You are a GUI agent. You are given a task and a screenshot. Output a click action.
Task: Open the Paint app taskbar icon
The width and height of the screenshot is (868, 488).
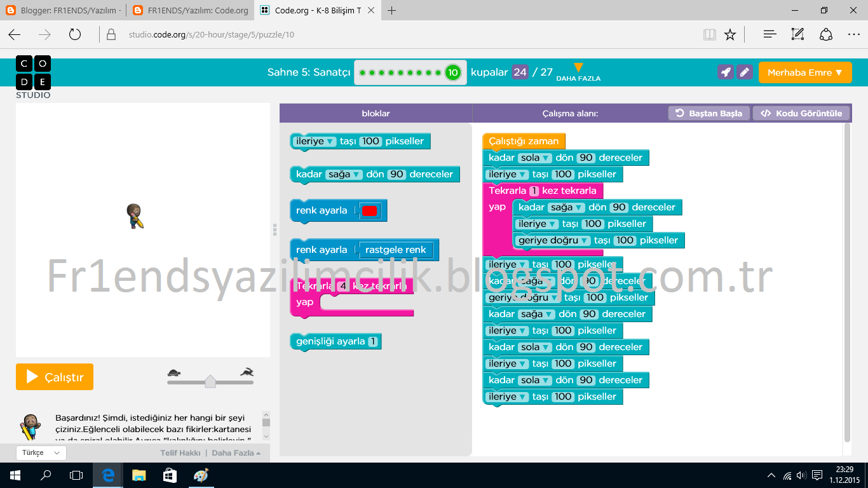point(200,475)
